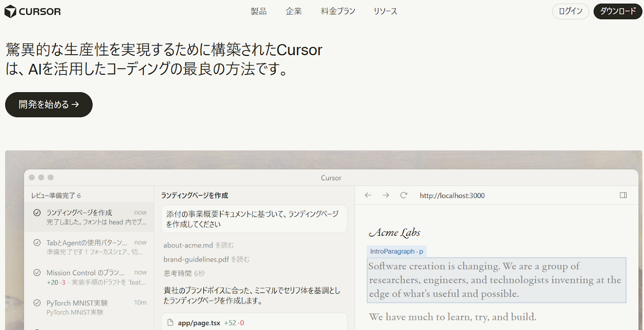The width and height of the screenshot is (644, 330).
Task: Click レビュー準備完了 6 header
Action: tap(56, 196)
